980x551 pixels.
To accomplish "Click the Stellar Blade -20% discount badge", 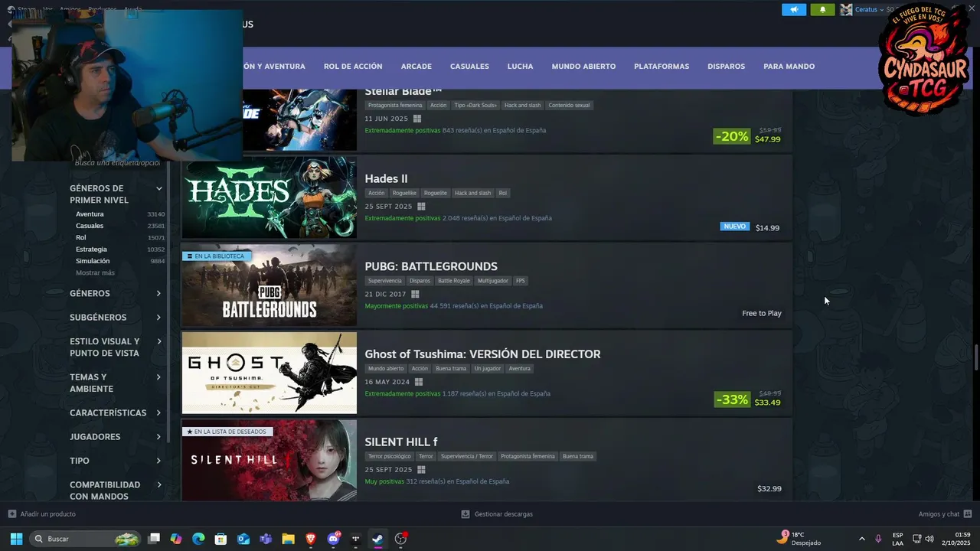I will pos(731,136).
